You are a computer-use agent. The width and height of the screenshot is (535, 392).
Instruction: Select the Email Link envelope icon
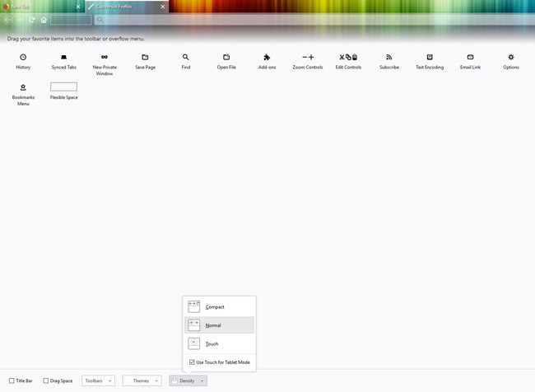coord(470,58)
